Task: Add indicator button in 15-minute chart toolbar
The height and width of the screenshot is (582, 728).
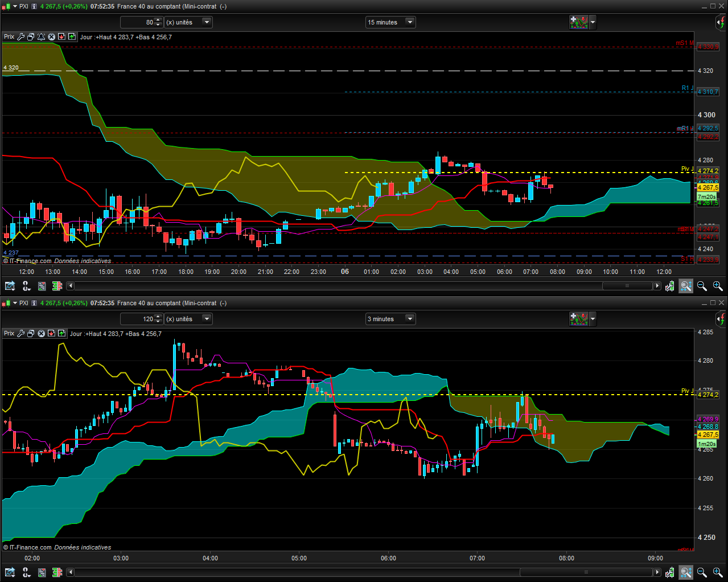Action: pos(579,22)
